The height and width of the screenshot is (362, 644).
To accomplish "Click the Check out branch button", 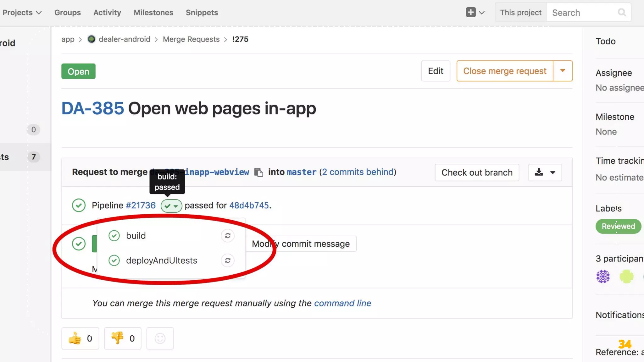I will click(x=477, y=173).
